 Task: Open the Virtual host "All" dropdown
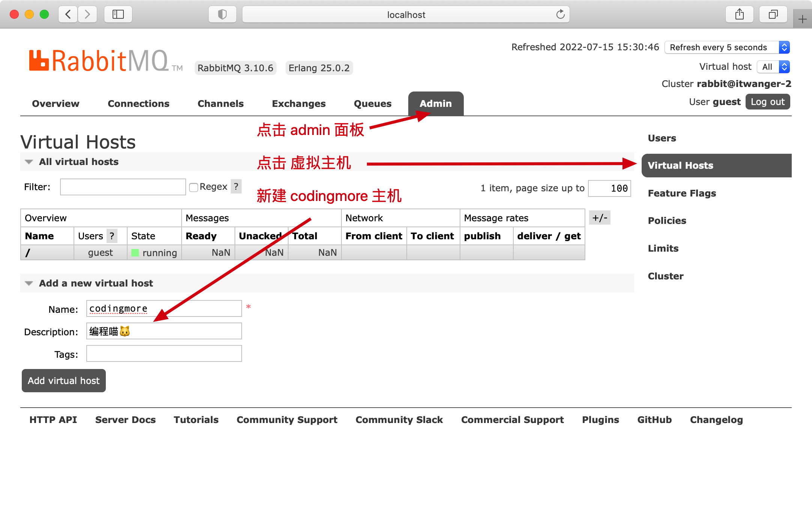tap(773, 67)
